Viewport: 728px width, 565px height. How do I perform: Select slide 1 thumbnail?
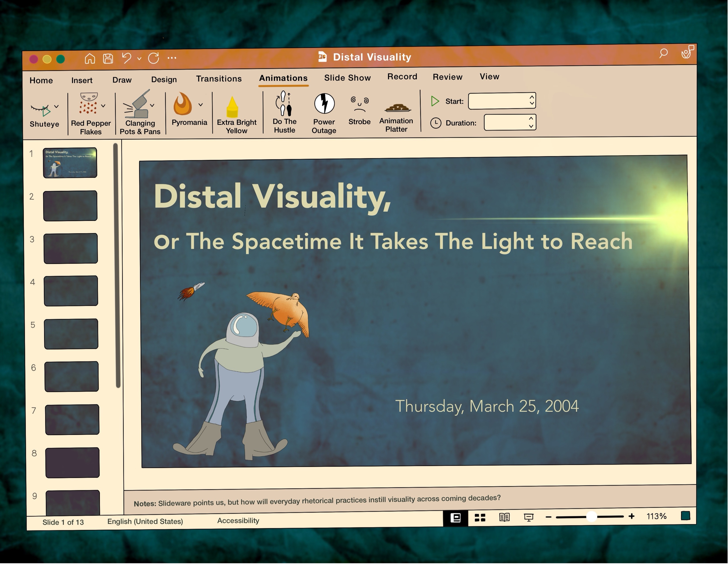[70, 163]
